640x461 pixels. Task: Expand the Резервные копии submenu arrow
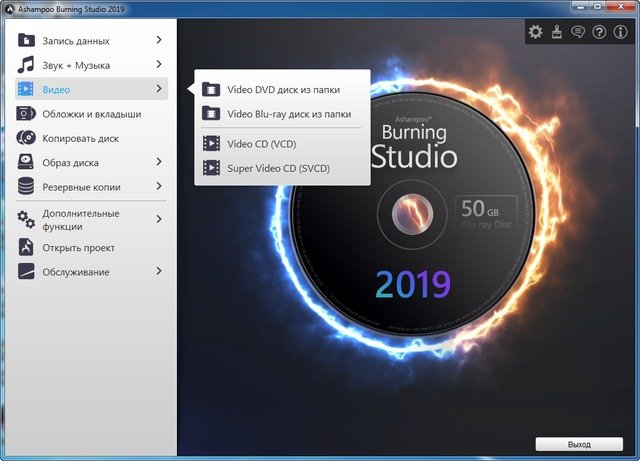(159, 186)
